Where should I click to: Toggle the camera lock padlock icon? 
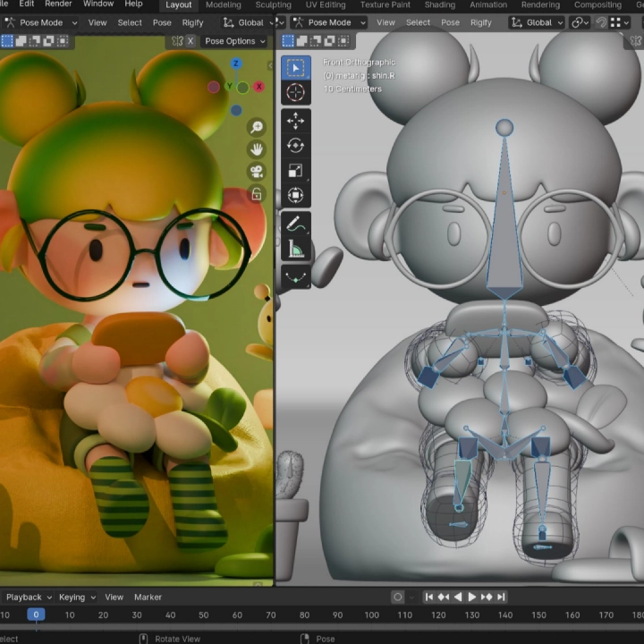point(257,193)
